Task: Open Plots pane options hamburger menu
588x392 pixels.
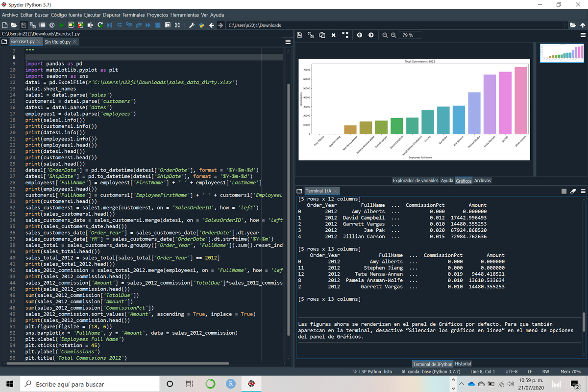Action: (x=583, y=35)
